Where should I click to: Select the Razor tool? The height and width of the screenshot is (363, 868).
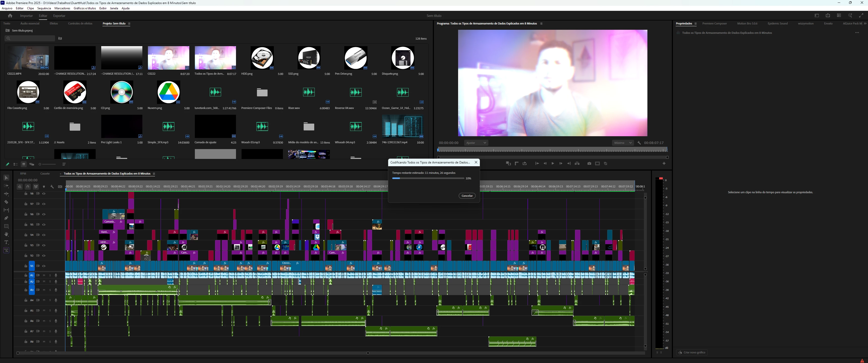[6, 202]
